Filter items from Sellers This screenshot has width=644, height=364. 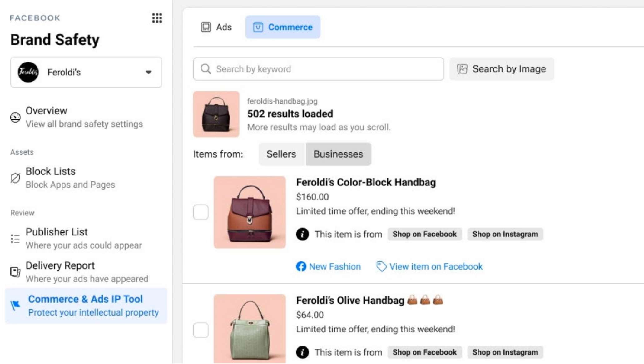point(281,154)
